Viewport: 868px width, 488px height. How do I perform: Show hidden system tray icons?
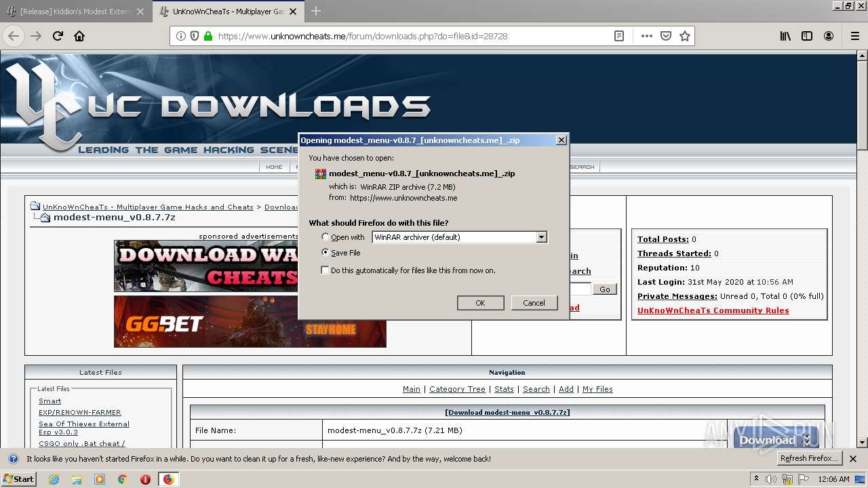756,479
